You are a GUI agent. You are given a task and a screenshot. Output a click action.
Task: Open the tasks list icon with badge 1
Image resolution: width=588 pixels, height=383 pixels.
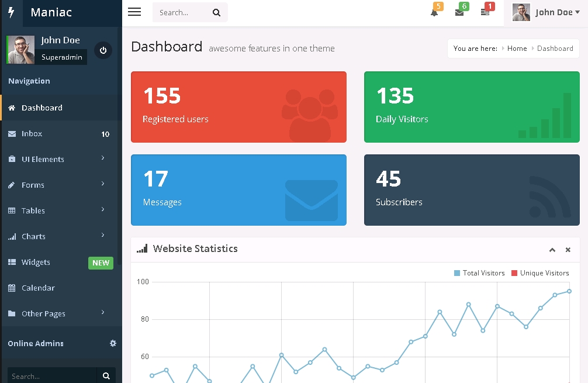point(485,12)
